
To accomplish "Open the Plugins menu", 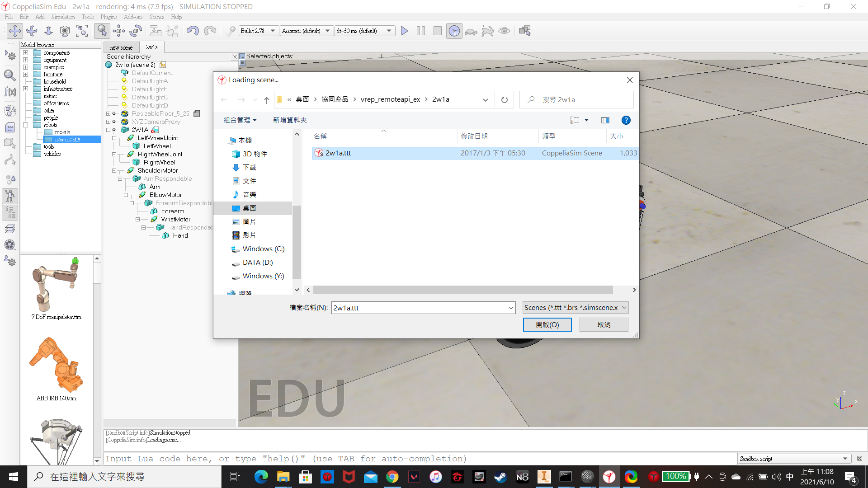I will (x=108, y=17).
